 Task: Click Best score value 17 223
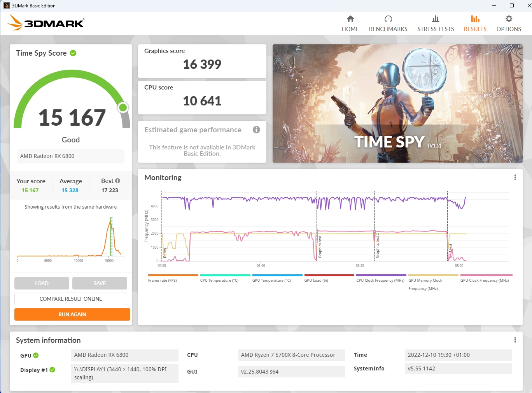110,190
